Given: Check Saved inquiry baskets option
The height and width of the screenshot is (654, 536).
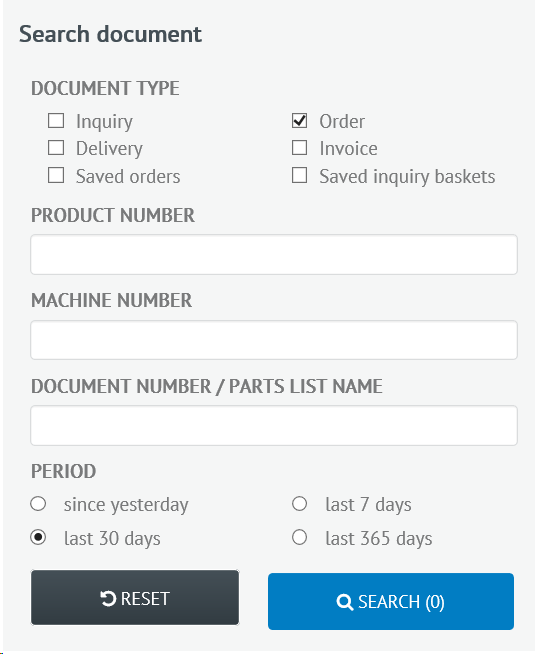Looking at the screenshot, I should pos(299,176).
